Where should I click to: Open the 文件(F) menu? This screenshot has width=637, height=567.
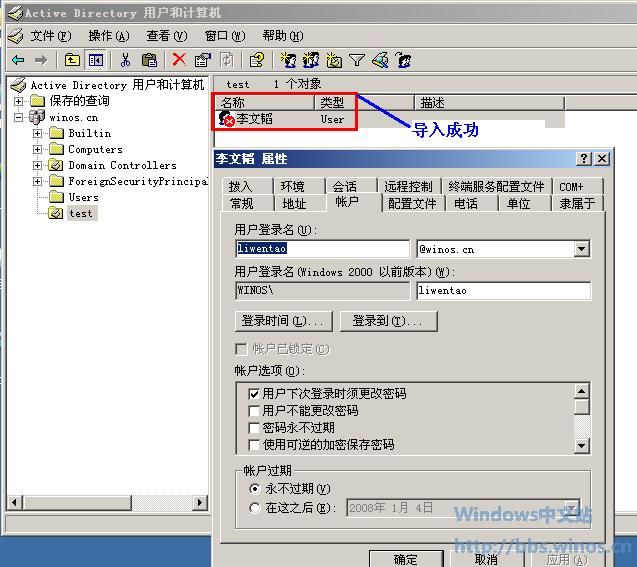[50, 36]
